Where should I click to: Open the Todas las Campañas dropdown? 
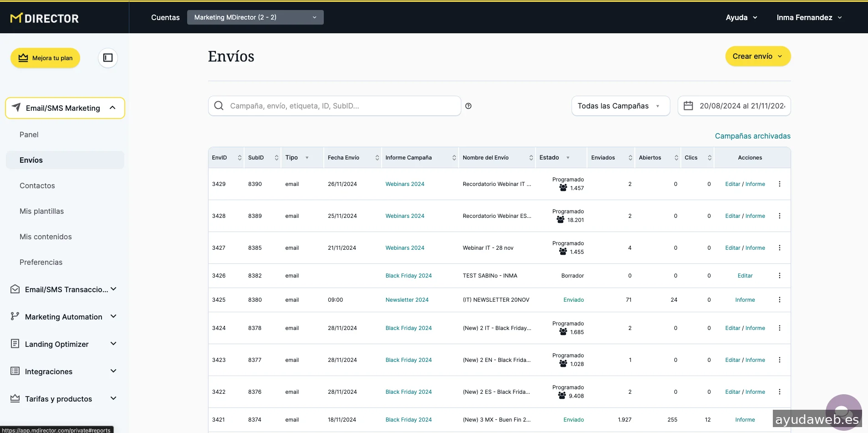[620, 106]
